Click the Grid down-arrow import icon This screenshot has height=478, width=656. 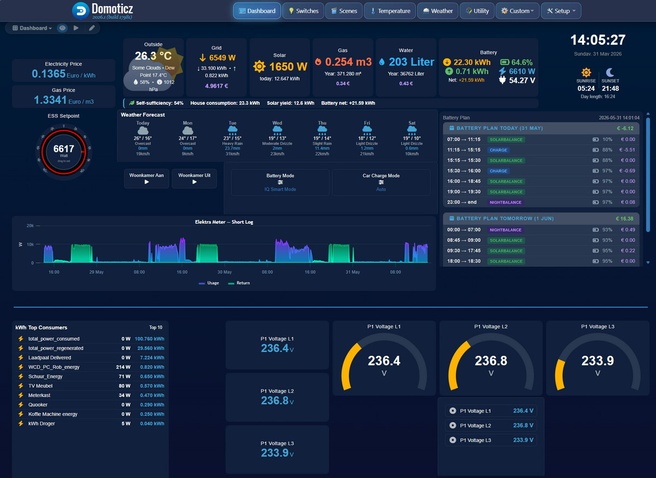coord(202,58)
